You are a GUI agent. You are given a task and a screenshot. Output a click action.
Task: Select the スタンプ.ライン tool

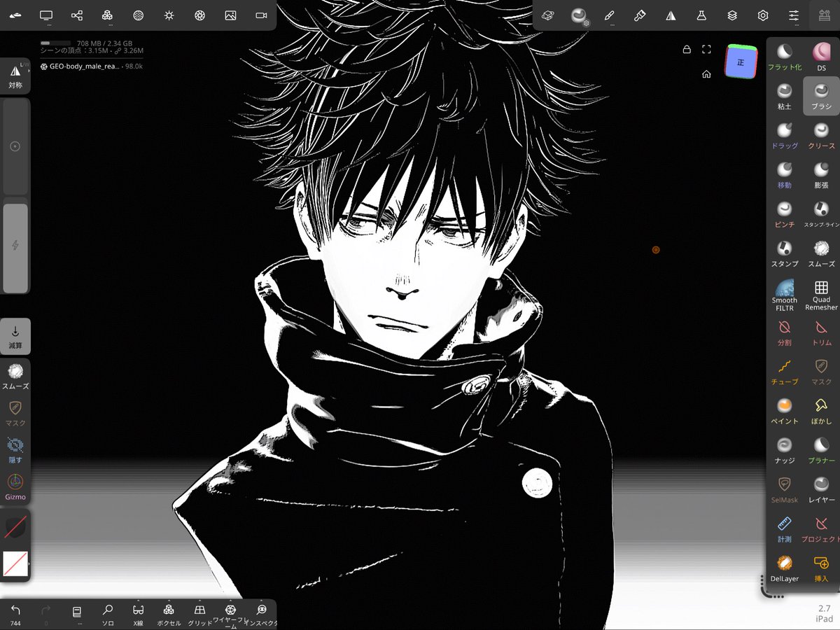click(x=821, y=213)
